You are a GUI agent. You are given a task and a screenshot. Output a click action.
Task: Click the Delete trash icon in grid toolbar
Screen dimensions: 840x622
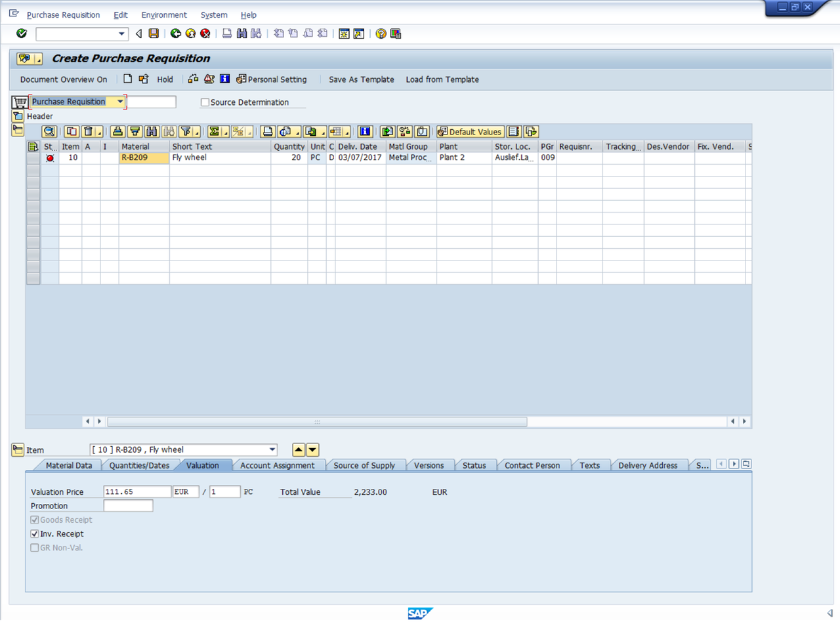(x=89, y=131)
